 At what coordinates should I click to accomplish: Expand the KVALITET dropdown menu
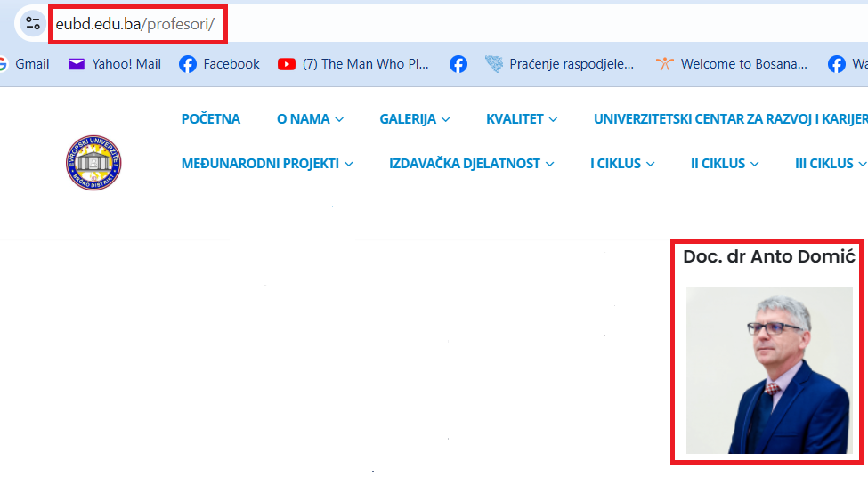click(x=522, y=119)
